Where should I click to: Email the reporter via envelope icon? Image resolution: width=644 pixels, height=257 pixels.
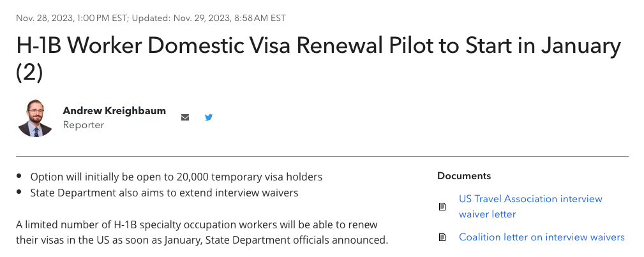point(185,117)
